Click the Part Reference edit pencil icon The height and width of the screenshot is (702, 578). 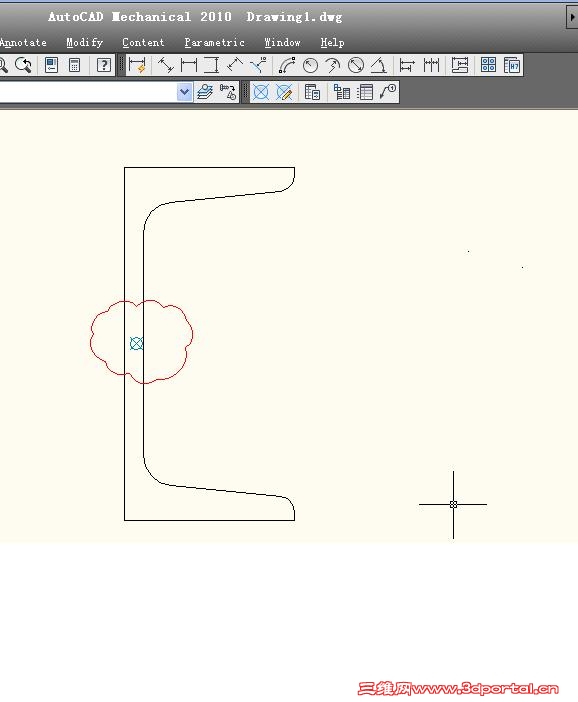[x=284, y=93]
